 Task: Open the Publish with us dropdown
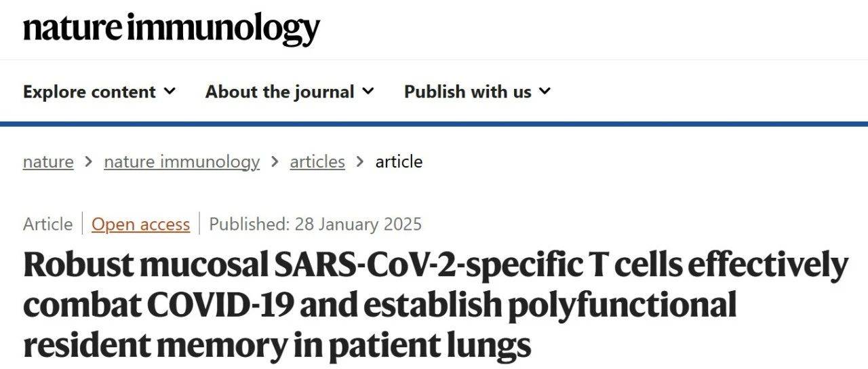[x=467, y=92]
